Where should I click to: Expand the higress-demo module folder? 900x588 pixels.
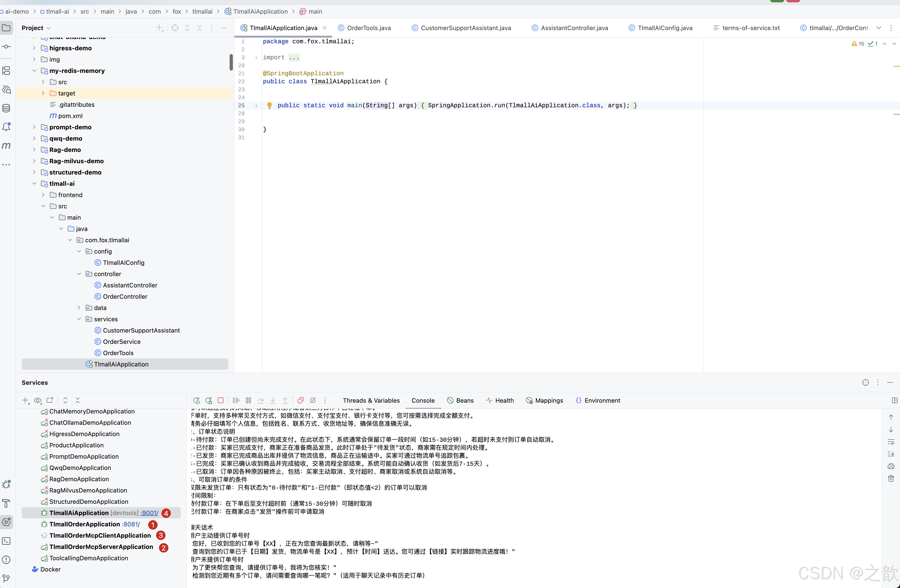point(34,48)
